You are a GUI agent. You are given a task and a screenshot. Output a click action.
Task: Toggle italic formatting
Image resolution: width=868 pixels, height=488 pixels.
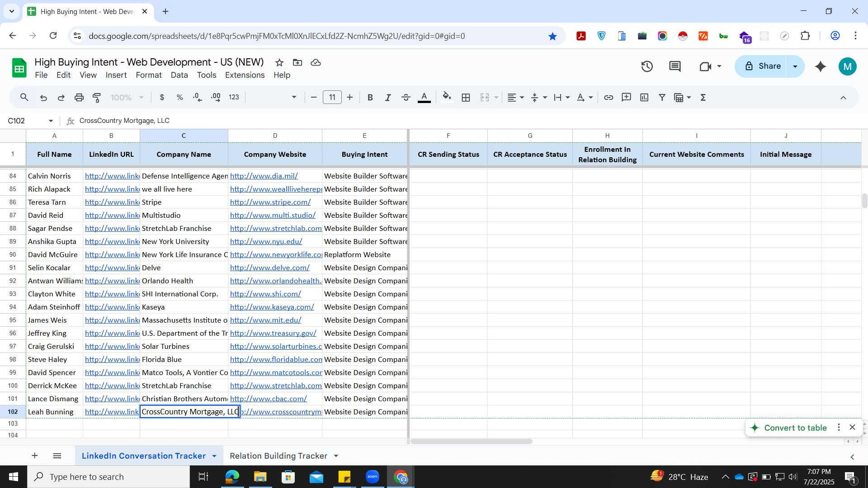(x=388, y=97)
